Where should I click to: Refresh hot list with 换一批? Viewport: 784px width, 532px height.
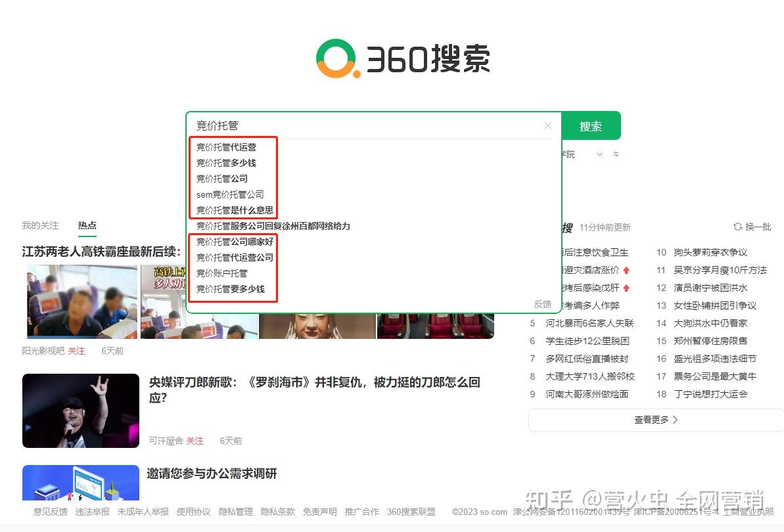coord(752,227)
